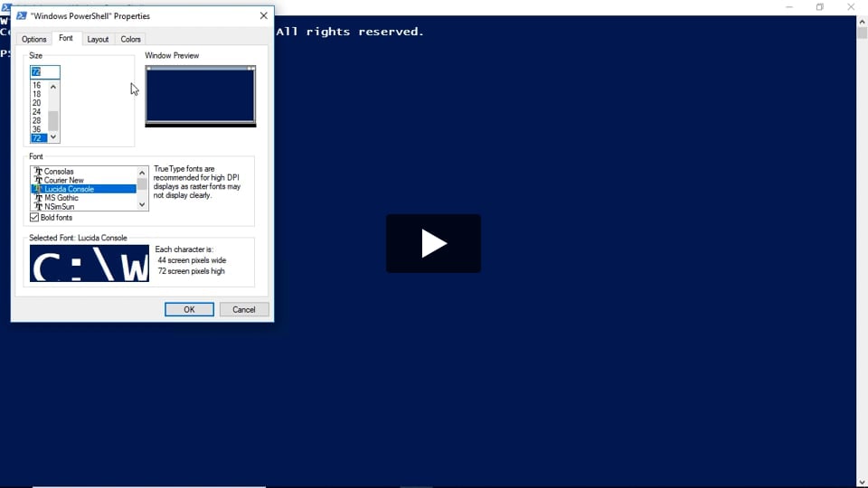The width and height of the screenshot is (868, 488).
Task: Click the TrueType icon beside Courier New
Action: 38,180
